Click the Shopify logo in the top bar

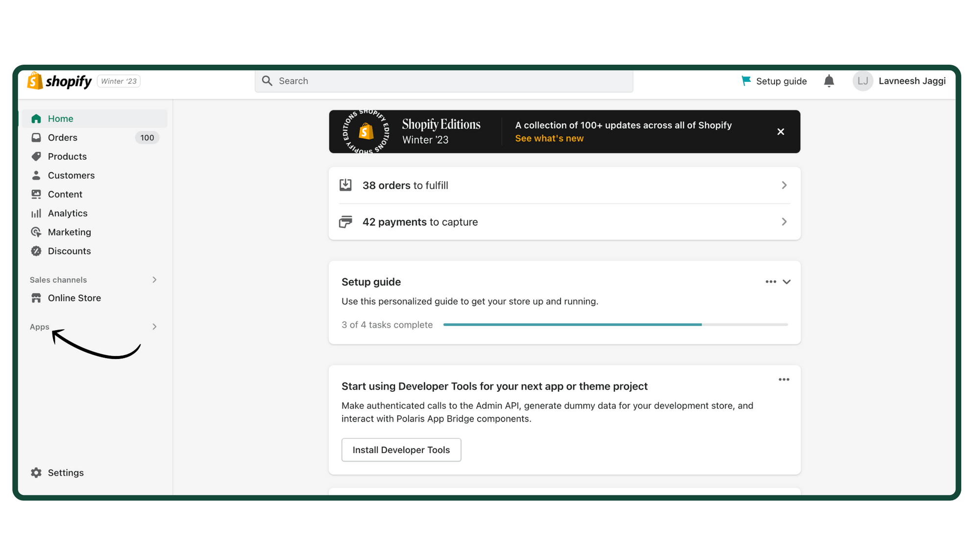tap(59, 81)
